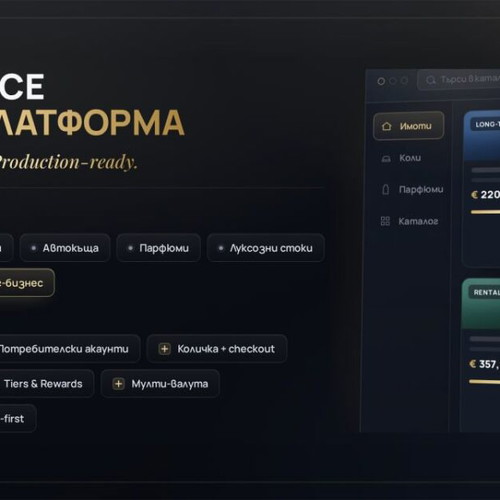Select the Tiers & Rewards pill
Viewport: 500px width, 500px height.
pyautogui.click(x=47, y=384)
